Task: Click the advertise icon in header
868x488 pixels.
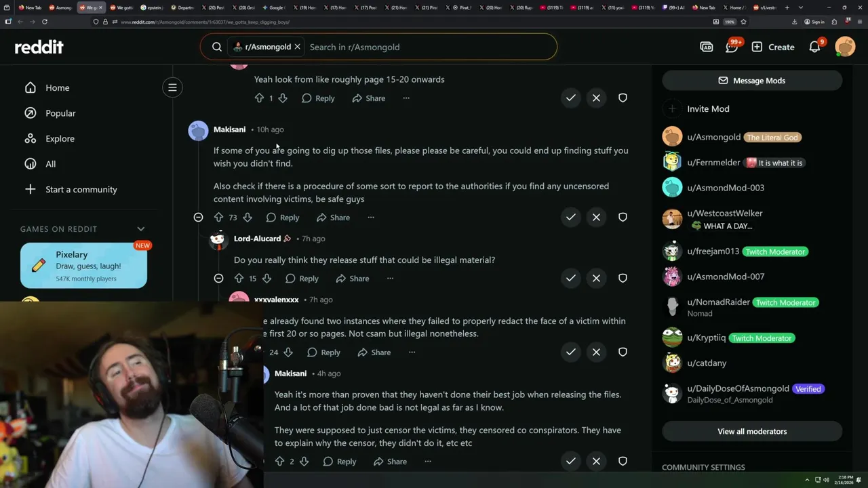Action: click(707, 47)
